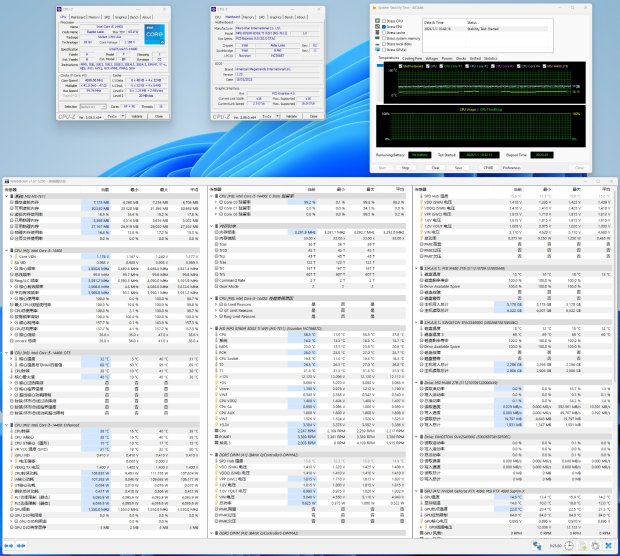Image resolution: width=620 pixels, height=556 pixels.
Task: Click HWiNFO expand layout arrows icon
Action: [8, 546]
